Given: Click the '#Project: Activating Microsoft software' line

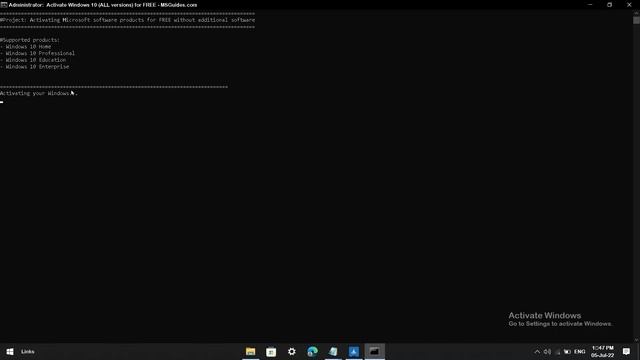Looking at the screenshot, I should point(127,20).
